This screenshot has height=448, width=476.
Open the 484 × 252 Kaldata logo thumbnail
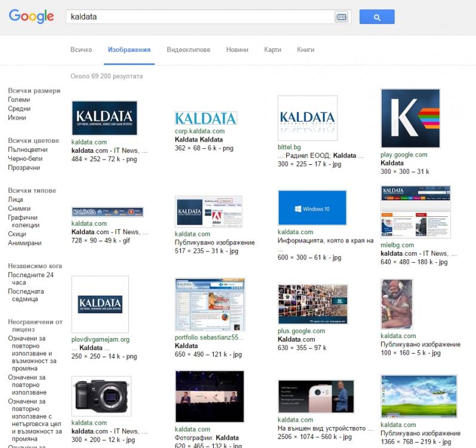tap(105, 118)
